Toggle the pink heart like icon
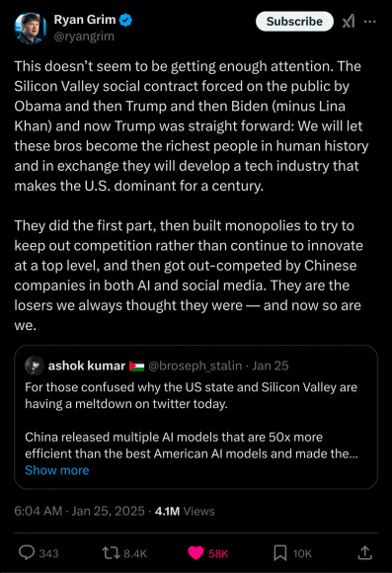 pos(196,553)
